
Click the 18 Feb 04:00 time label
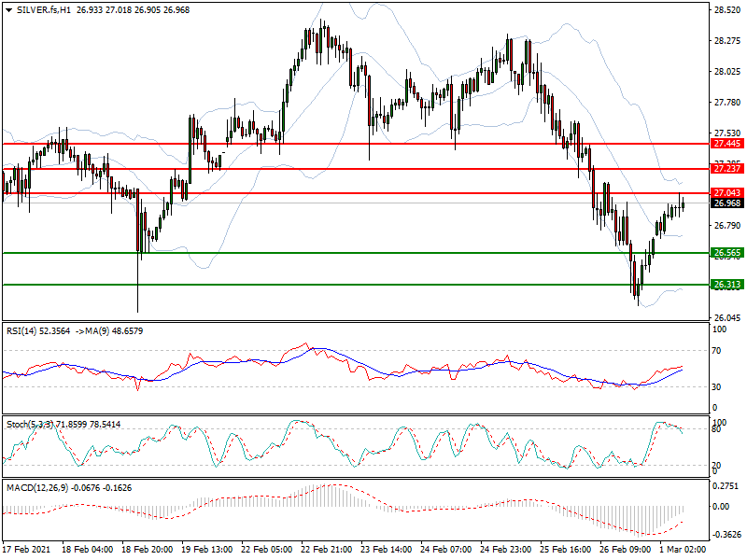point(87,549)
